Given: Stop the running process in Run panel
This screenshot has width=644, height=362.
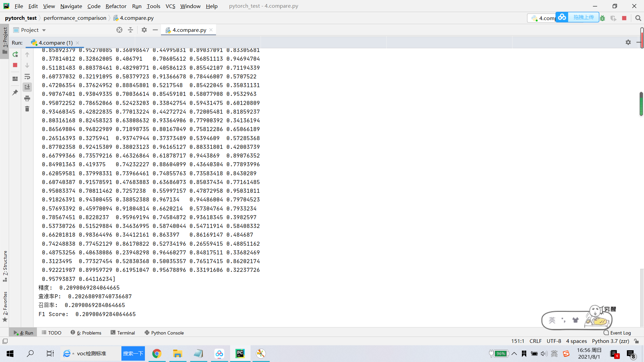Looking at the screenshot, I should pyautogui.click(x=15, y=65).
